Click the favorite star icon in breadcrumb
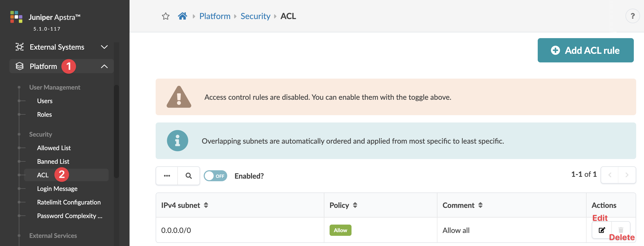This screenshot has height=246, width=644. tap(166, 16)
